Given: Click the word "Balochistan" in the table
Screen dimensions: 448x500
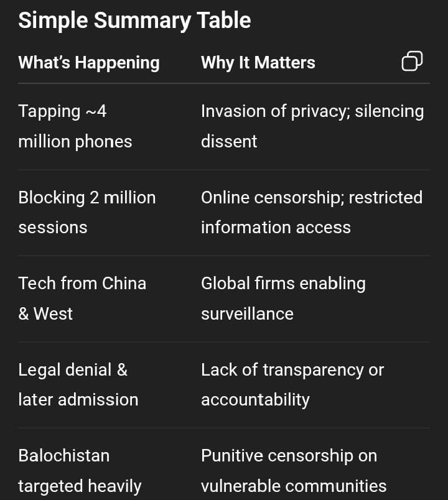Looking at the screenshot, I should (x=64, y=455).
